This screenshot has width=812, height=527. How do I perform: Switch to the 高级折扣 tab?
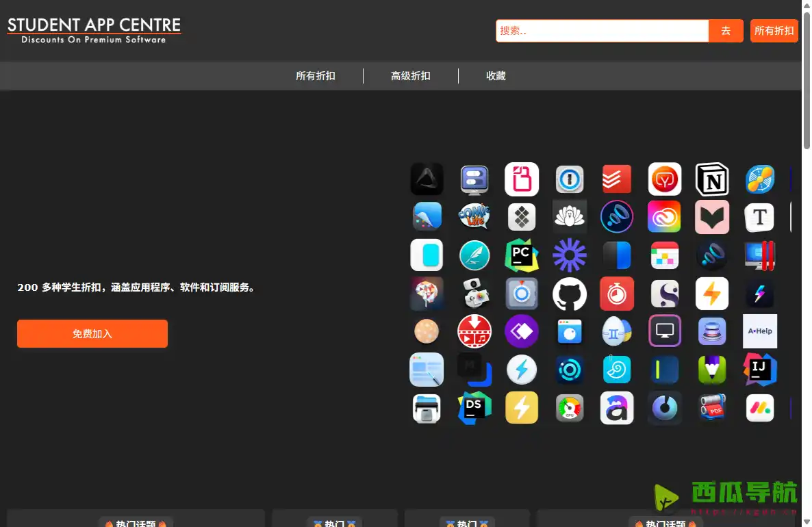coord(411,76)
